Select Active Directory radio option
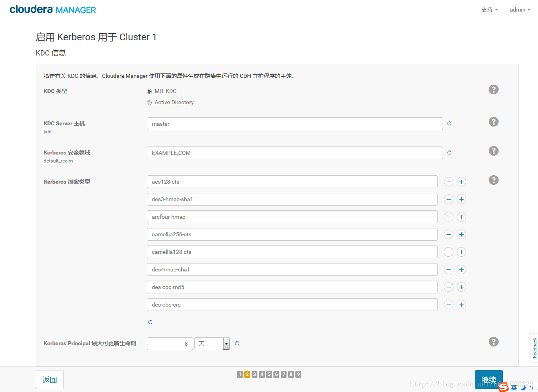The width and height of the screenshot is (538, 392). [x=149, y=103]
